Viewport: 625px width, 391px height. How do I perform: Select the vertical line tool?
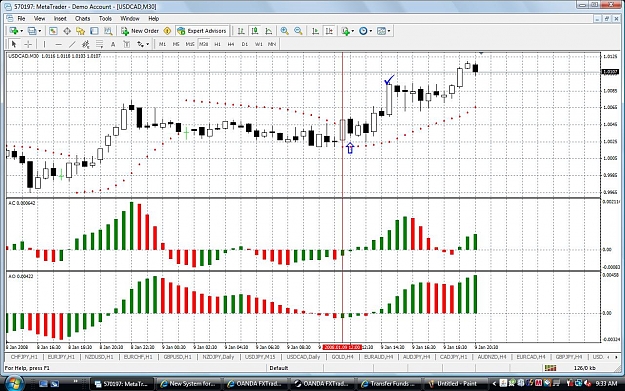point(45,44)
